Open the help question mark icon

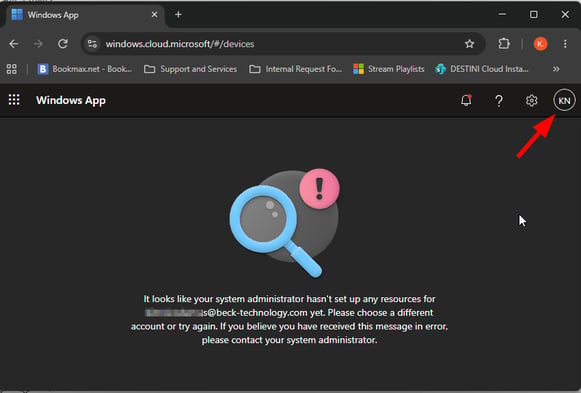coord(499,100)
